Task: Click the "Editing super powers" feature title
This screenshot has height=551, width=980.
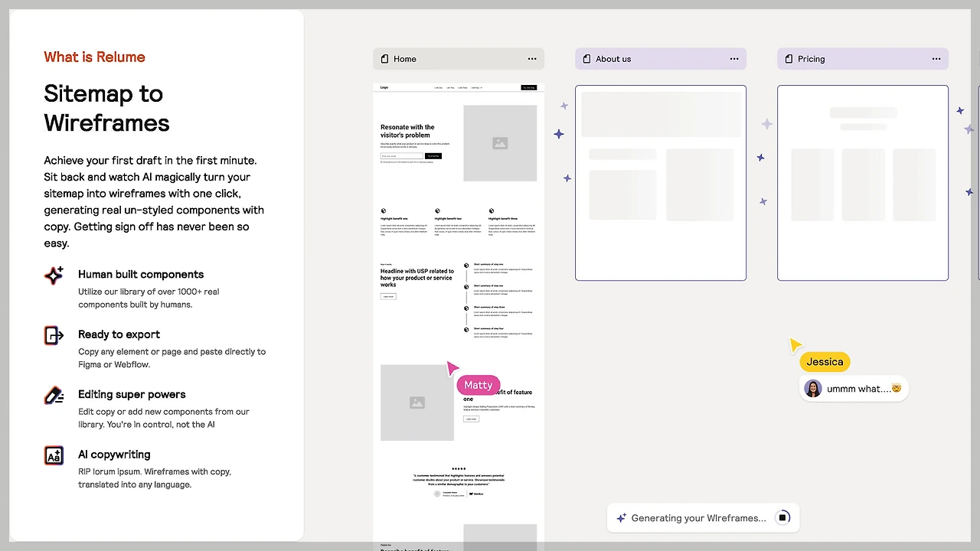Action: click(132, 394)
